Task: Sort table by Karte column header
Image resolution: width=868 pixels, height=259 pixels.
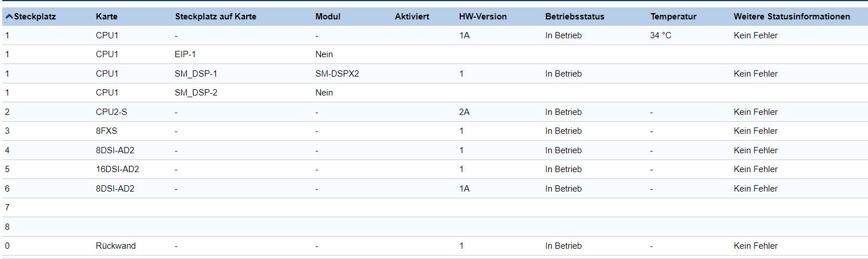Action: pos(107,17)
